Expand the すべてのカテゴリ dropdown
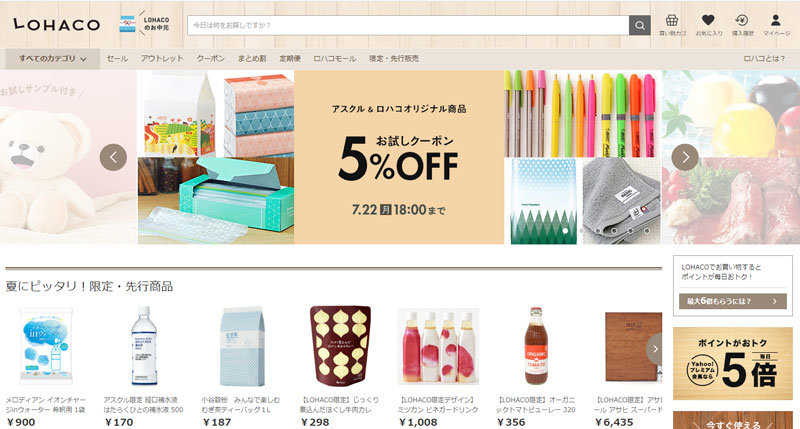The image size is (800, 429). click(53, 59)
